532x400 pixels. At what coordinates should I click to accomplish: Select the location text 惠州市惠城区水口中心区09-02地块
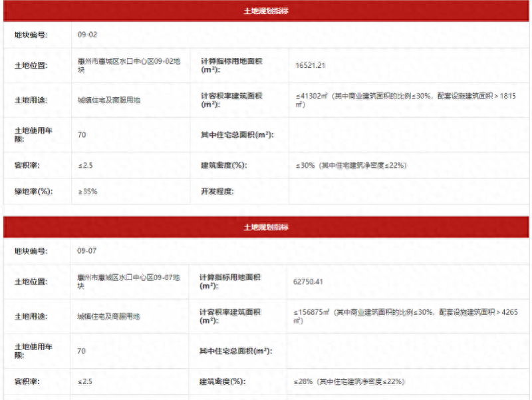click(129, 65)
